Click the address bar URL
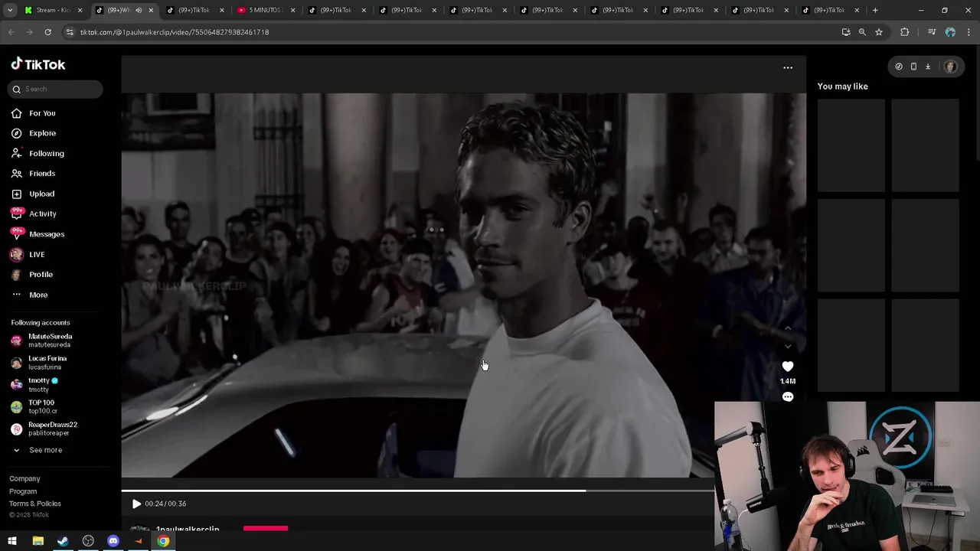The image size is (980, 551). [175, 32]
